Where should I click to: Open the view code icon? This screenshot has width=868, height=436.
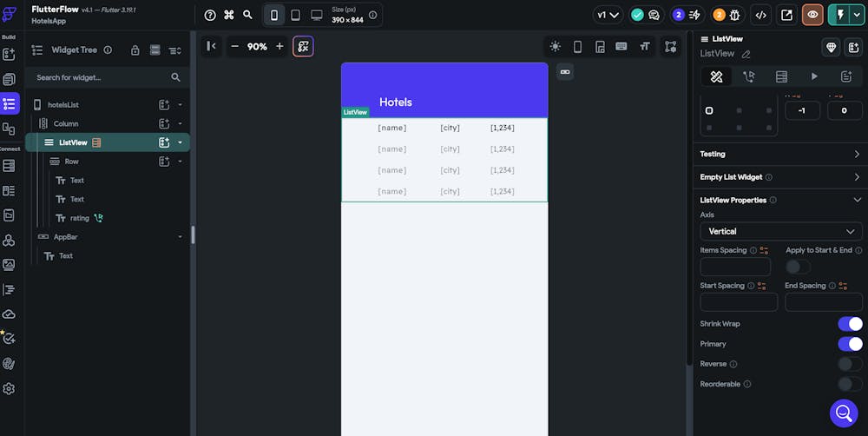pyautogui.click(x=761, y=15)
